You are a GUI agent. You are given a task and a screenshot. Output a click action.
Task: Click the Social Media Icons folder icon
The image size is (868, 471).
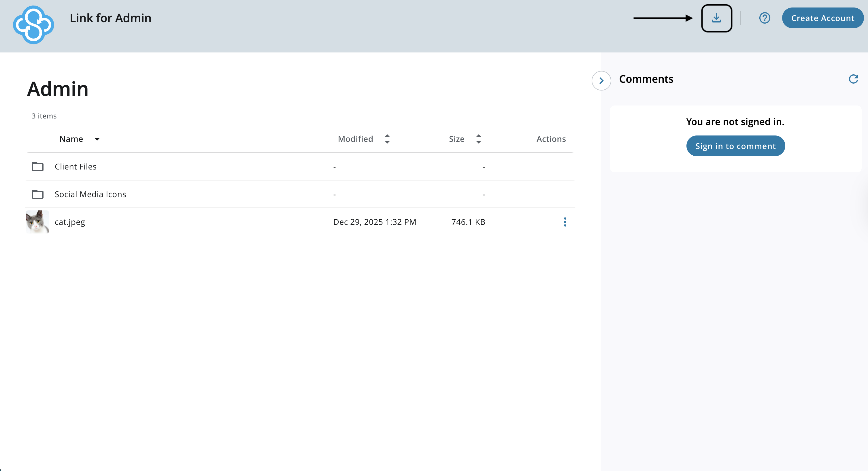pos(38,194)
